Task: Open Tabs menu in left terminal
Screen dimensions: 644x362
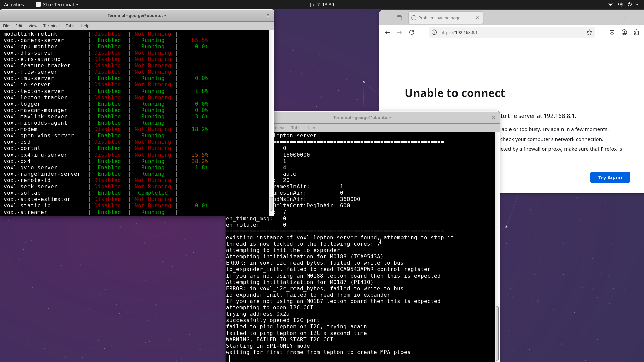Action: (70, 26)
